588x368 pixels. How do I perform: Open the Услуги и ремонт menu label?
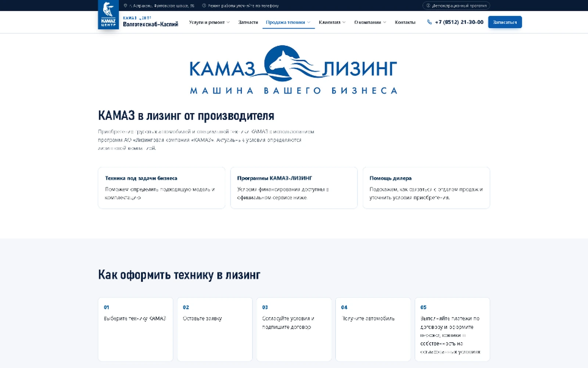207,22
